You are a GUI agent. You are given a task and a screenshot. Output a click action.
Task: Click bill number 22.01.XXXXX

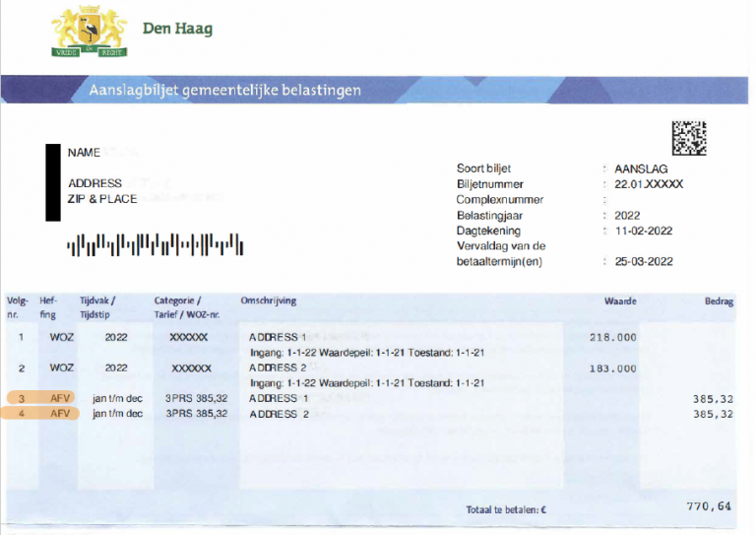point(649,184)
